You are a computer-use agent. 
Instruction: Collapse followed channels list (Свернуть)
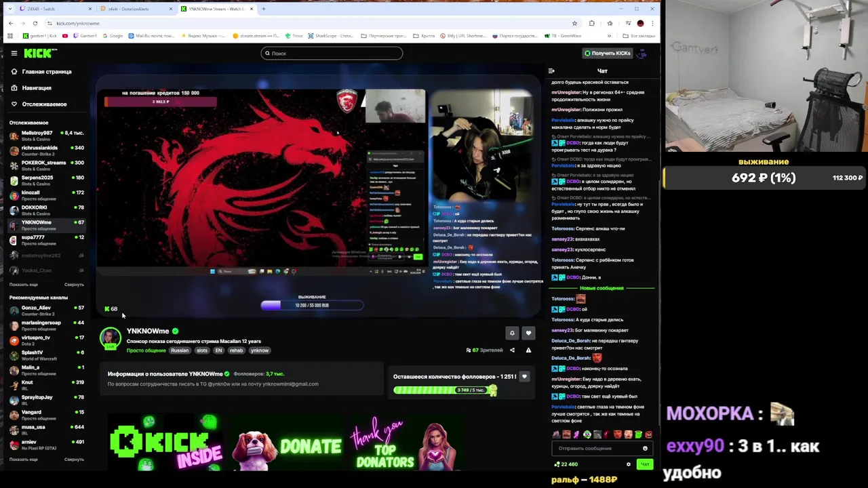pyautogui.click(x=74, y=285)
